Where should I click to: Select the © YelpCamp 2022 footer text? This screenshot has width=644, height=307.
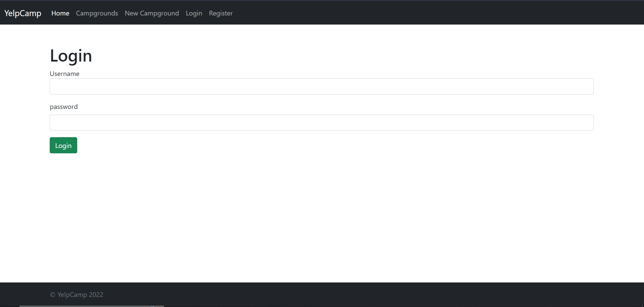pos(77,295)
